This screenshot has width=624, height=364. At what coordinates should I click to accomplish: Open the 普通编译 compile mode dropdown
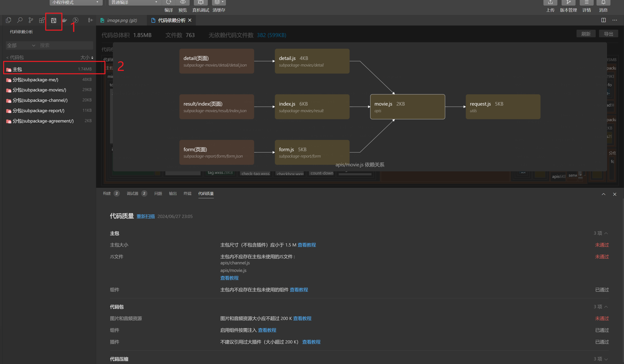[x=135, y=2]
